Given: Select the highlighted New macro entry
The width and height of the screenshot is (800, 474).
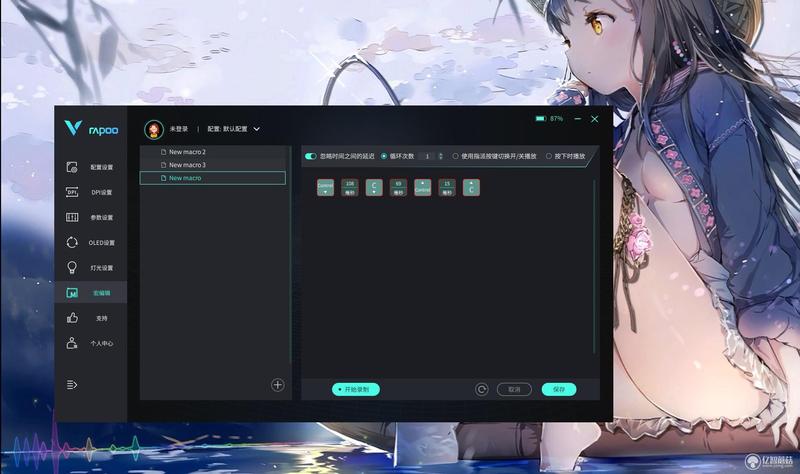Looking at the screenshot, I should point(213,178).
